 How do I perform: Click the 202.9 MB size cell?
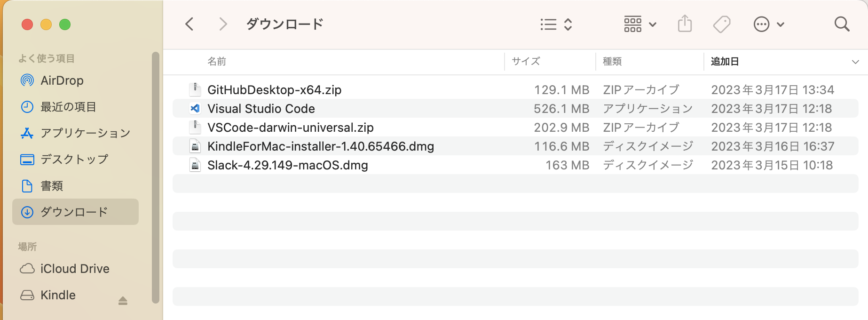(561, 128)
